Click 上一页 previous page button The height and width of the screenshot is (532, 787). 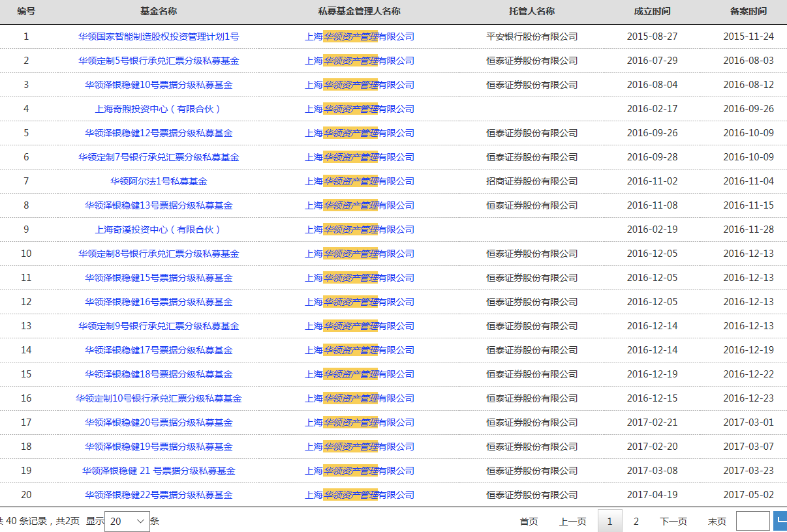point(572,522)
